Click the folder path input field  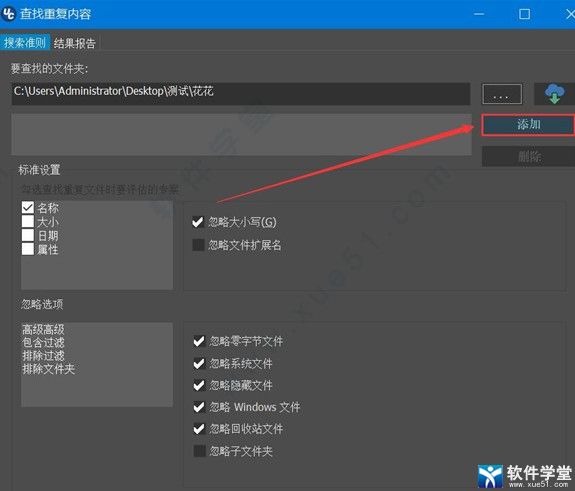point(241,94)
